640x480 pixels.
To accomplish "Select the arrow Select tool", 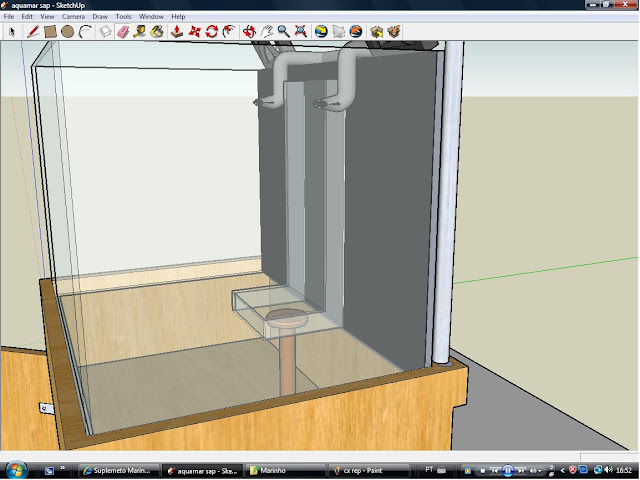I will tap(12, 31).
